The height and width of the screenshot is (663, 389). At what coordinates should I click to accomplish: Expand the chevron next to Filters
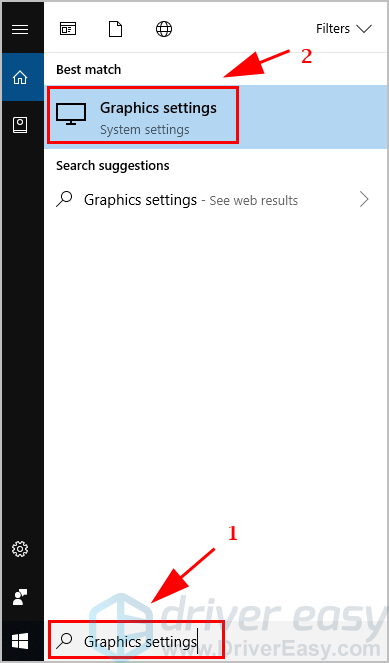tap(364, 29)
